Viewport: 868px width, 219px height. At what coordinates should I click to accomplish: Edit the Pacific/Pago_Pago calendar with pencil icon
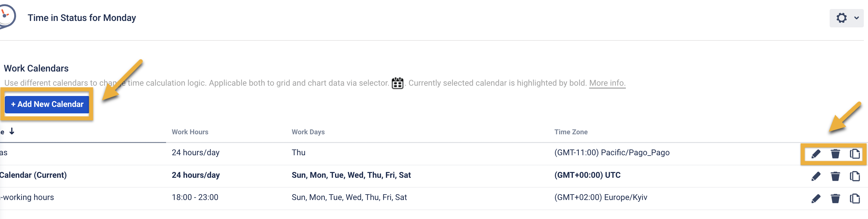pyautogui.click(x=815, y=154)
